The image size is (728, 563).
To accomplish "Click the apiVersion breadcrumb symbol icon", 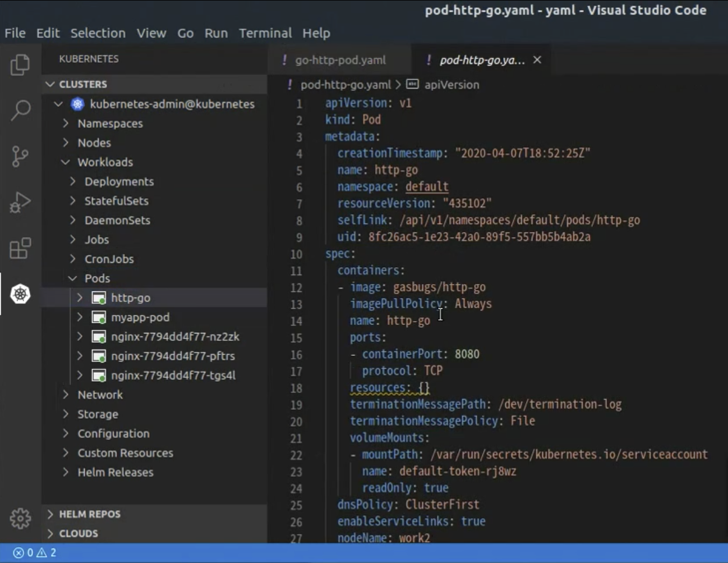I will [412, 84].
